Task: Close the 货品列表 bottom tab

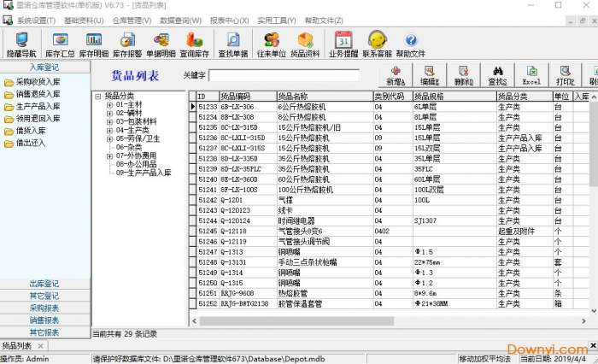Action: pos(40,346)
